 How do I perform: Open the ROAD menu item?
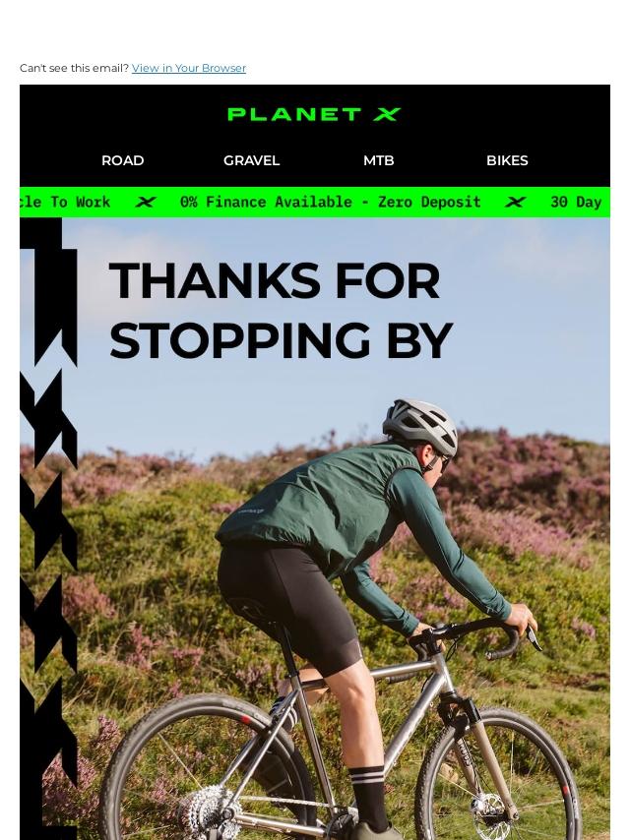[x=123, y=160]
